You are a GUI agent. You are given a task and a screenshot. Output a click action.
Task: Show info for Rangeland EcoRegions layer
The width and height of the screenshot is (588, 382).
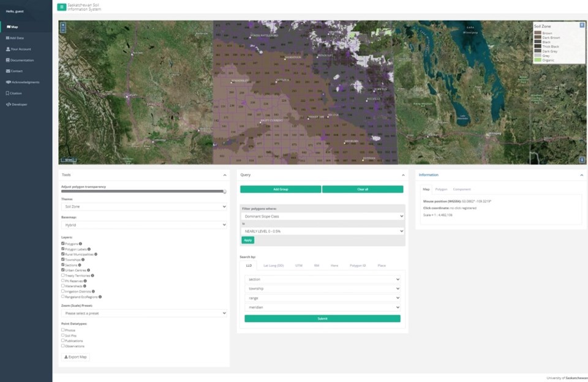(x=100, y=297)
